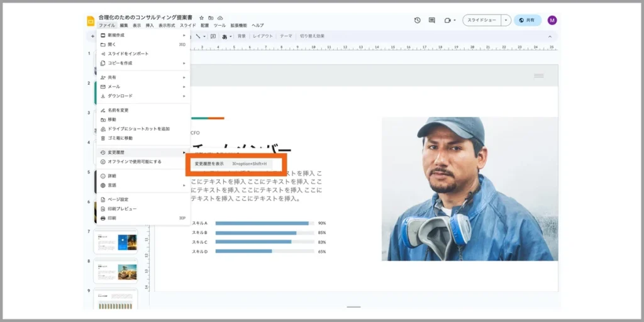Start the スライドショー presentation
The image size is (644, 322).
[482, 20]
